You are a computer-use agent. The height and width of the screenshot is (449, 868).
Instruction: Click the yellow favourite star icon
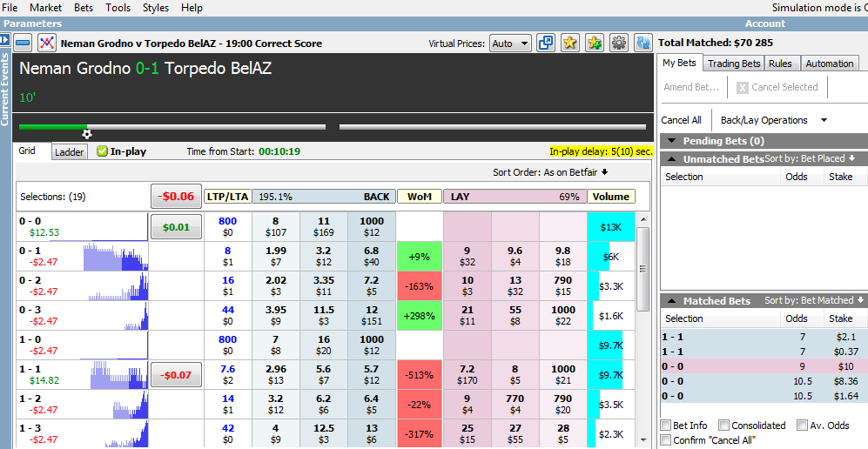pos(570,43)
